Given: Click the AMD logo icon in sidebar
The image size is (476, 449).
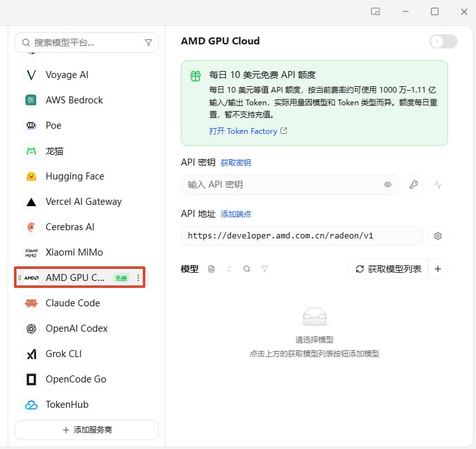Looking at the screenshot, I should click(x=31, y=278).
